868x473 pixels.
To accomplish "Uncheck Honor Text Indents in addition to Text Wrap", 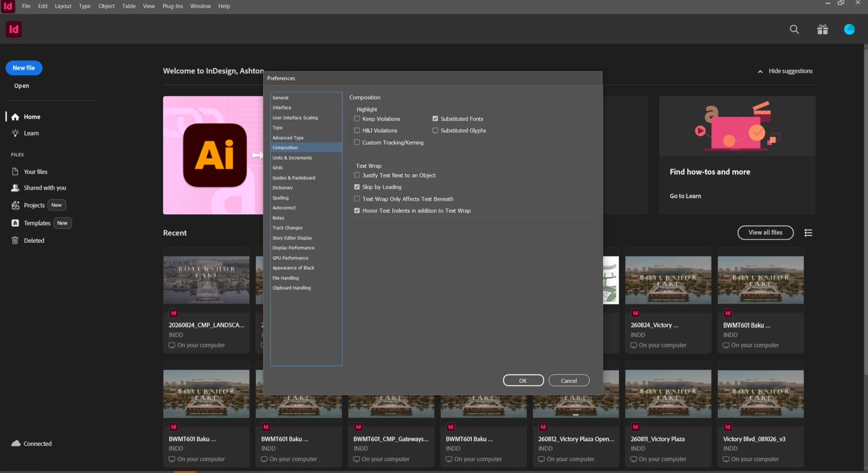I will click(x=357, y=211).
